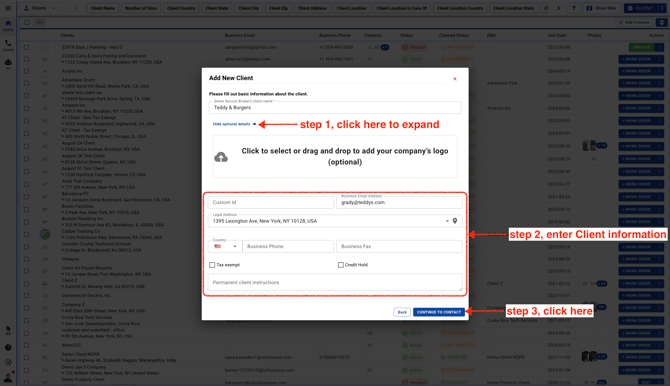
Task: Open the hamburger menu in sidebar
Action: point(8,8)
